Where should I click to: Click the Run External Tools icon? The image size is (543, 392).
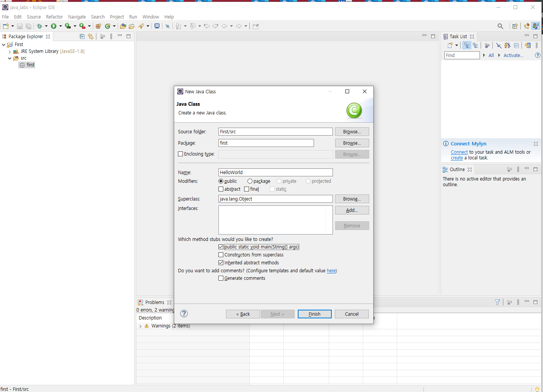tap(82, 26)
